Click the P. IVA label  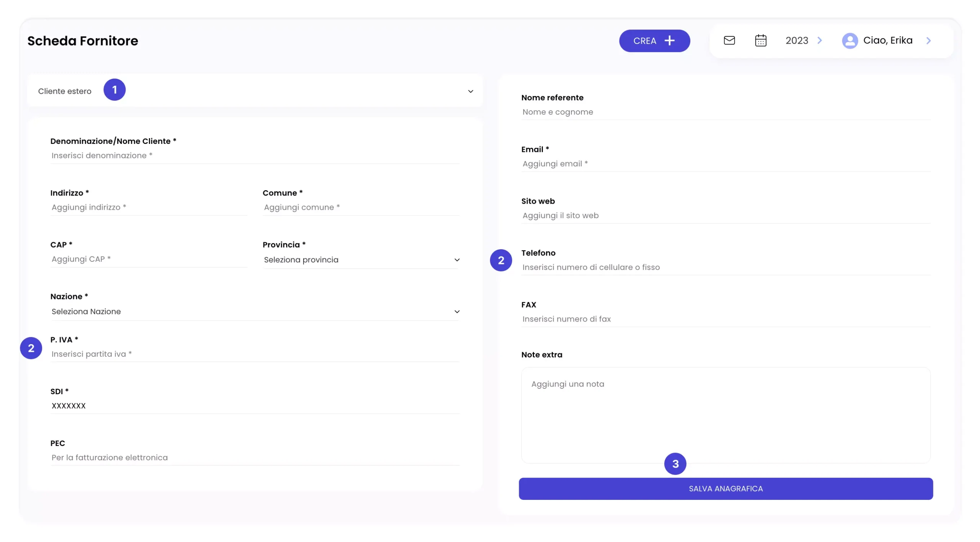[x=64, y=340]
